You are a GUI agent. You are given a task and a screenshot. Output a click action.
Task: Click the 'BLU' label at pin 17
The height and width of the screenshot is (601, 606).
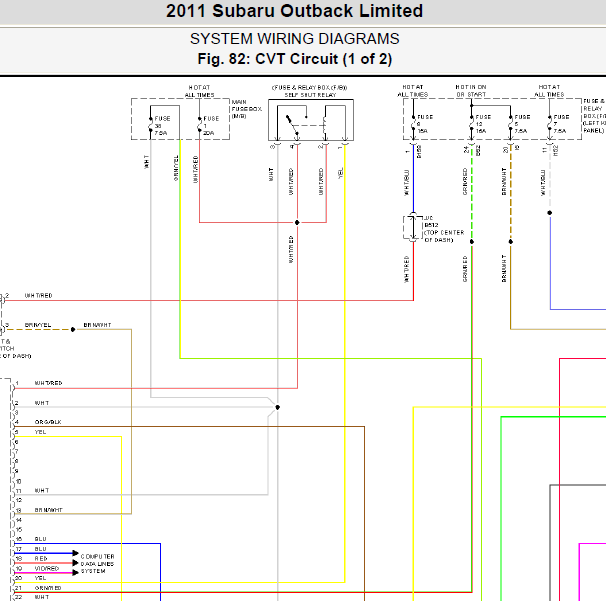tap(41, 549)
